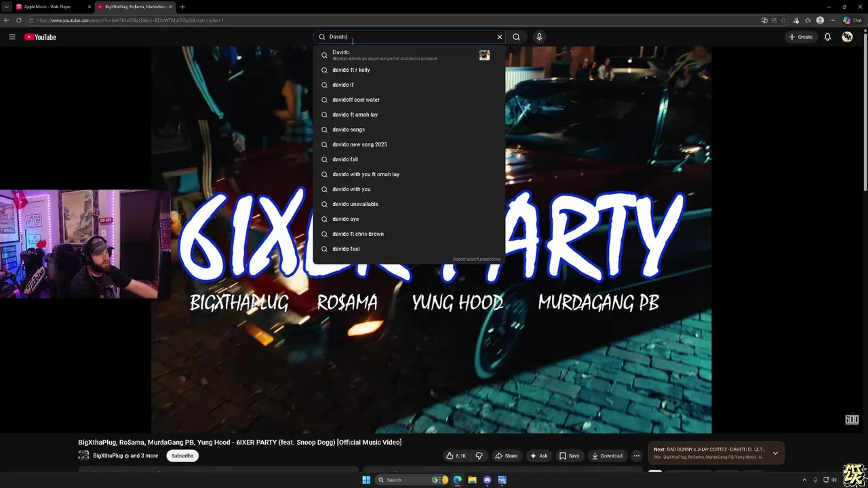Open the Create button
The image size is (868, 488).
click(801, 37)
